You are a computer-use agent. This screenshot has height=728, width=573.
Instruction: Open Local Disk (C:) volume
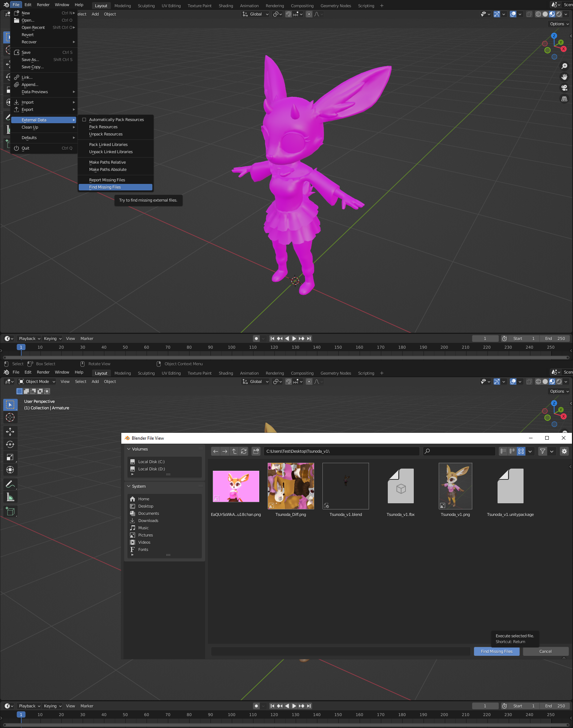[x=164, y=462]
